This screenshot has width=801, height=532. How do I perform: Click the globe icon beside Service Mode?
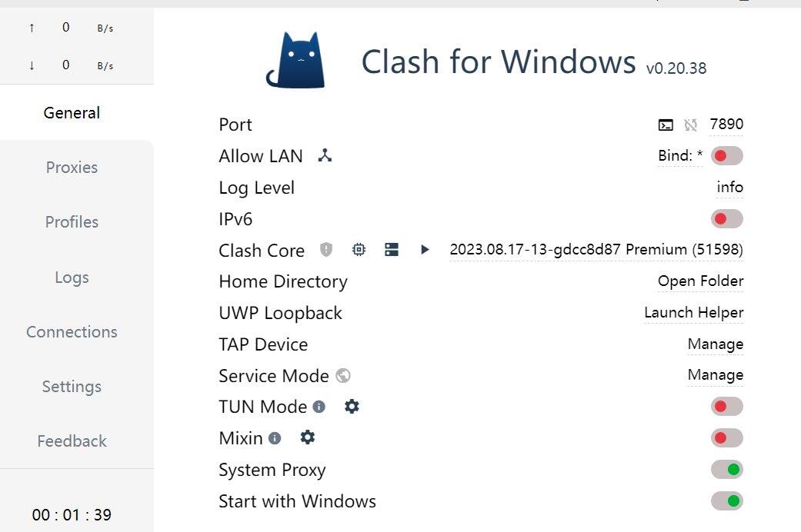342,375
